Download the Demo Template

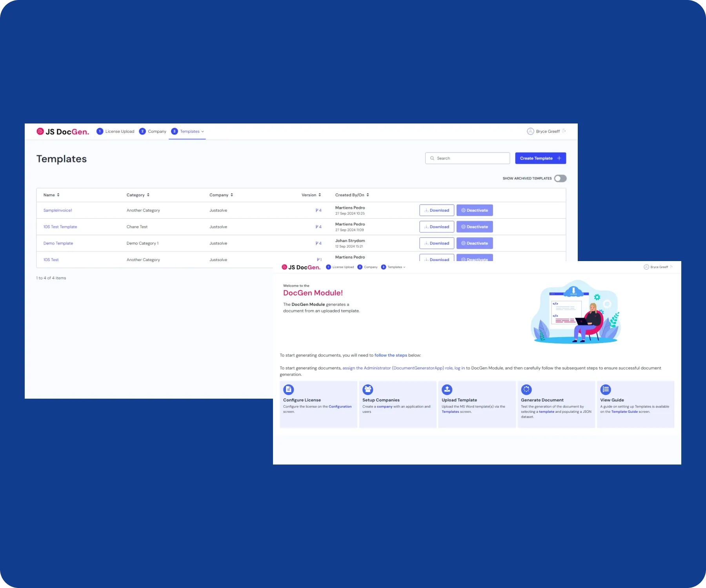(437, 243)
